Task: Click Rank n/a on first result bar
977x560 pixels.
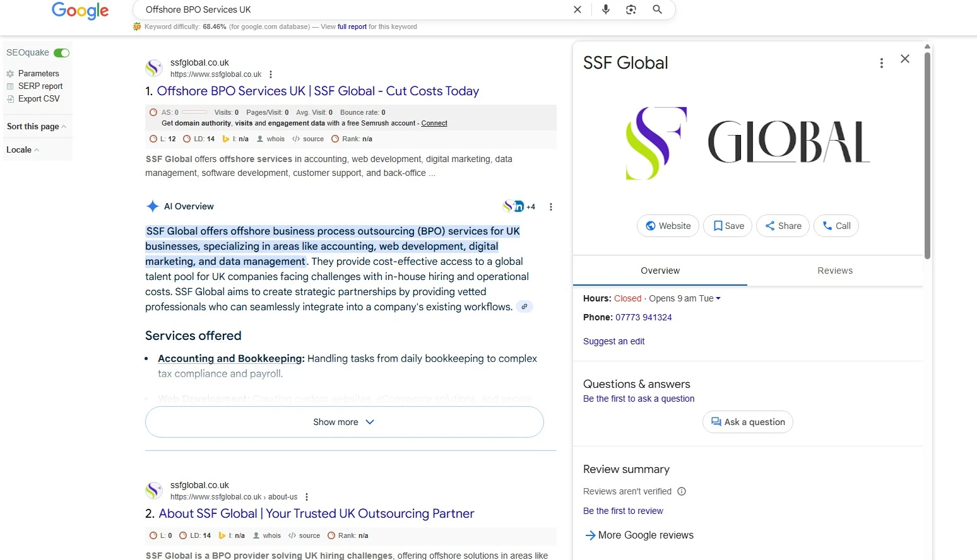Action: click(x=352, y=139)
